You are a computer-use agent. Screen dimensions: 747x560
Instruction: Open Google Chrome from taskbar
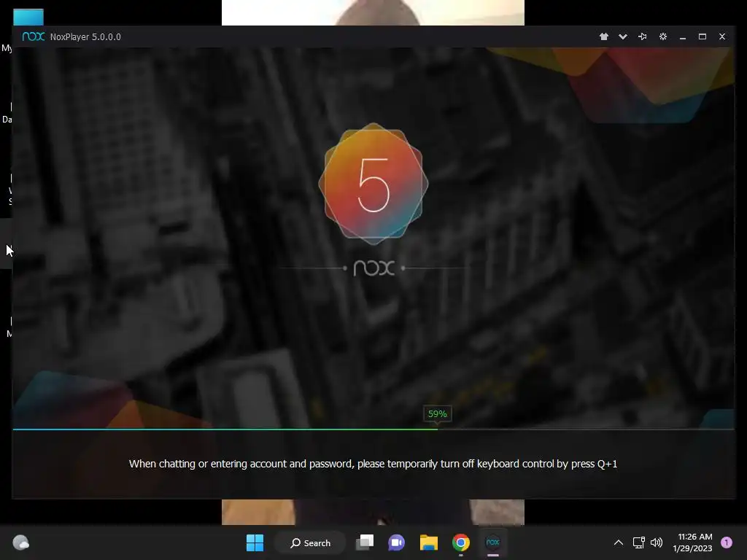click(x=461, y=542)
